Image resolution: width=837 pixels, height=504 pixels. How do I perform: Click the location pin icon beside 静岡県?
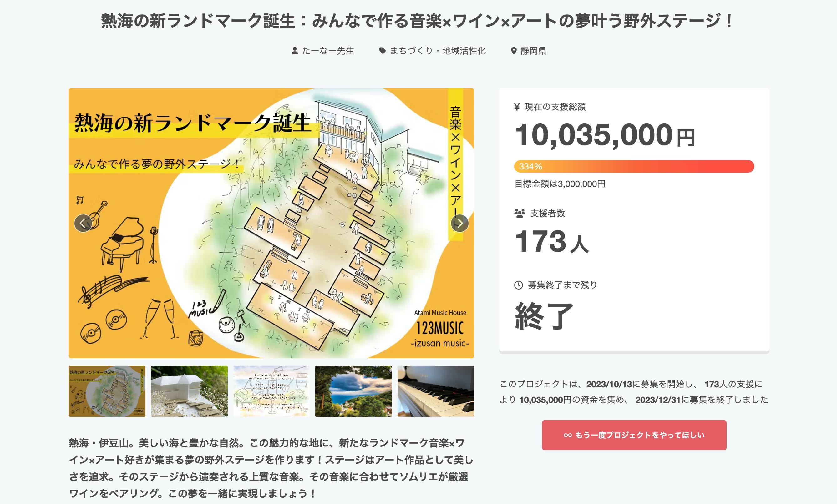coord(514,51)
